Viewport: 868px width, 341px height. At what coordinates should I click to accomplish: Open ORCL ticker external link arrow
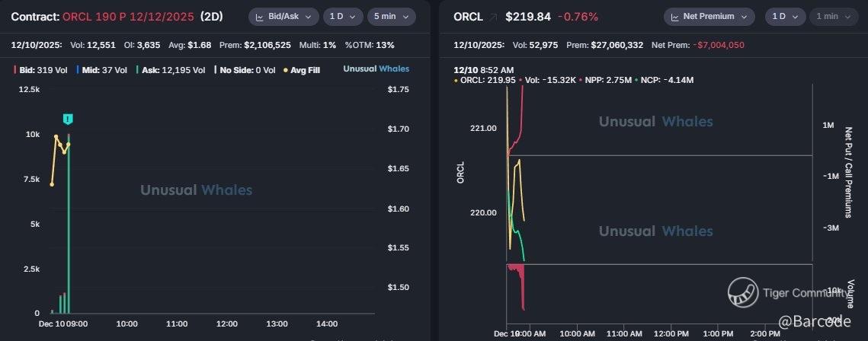[x=492, y=18]
